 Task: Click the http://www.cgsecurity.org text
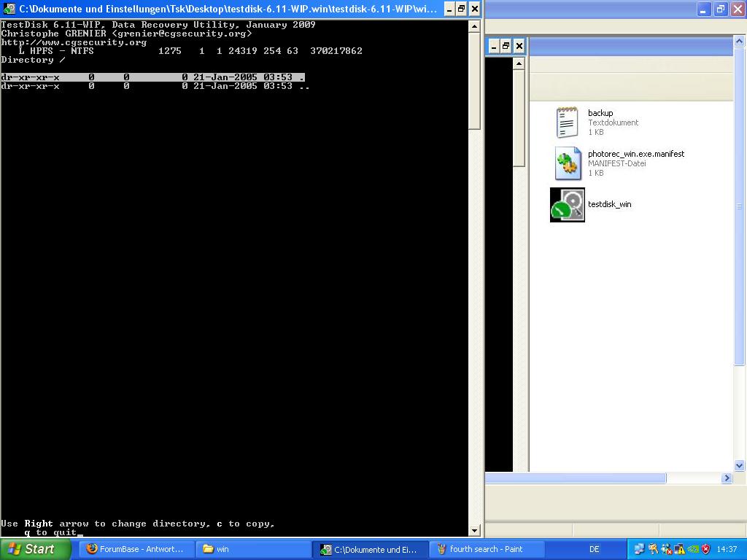74,42
